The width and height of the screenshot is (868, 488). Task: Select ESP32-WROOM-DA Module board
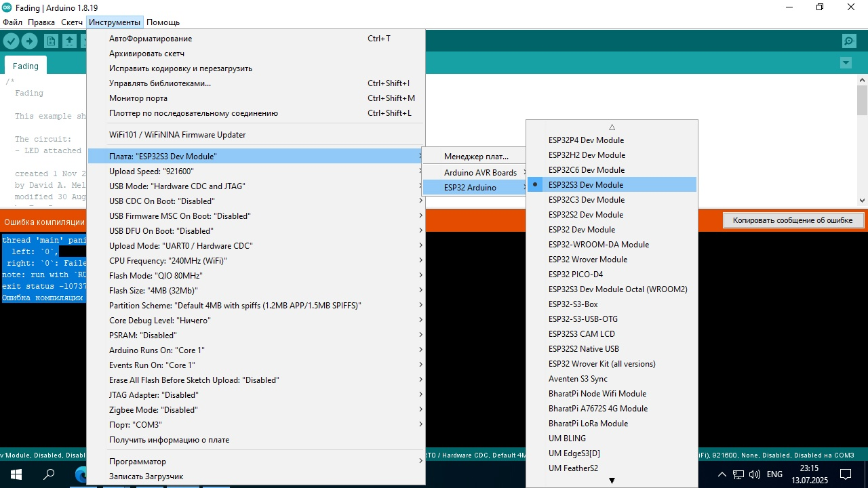[612, 245]
